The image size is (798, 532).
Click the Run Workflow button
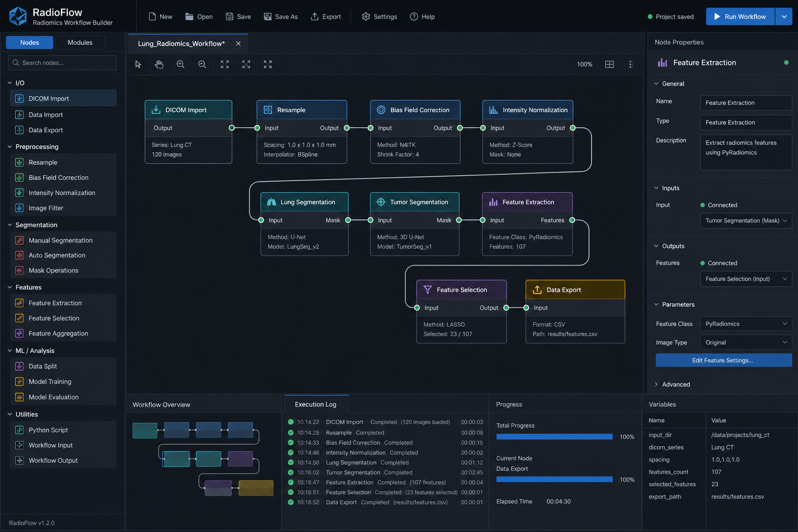coord(740,17)
